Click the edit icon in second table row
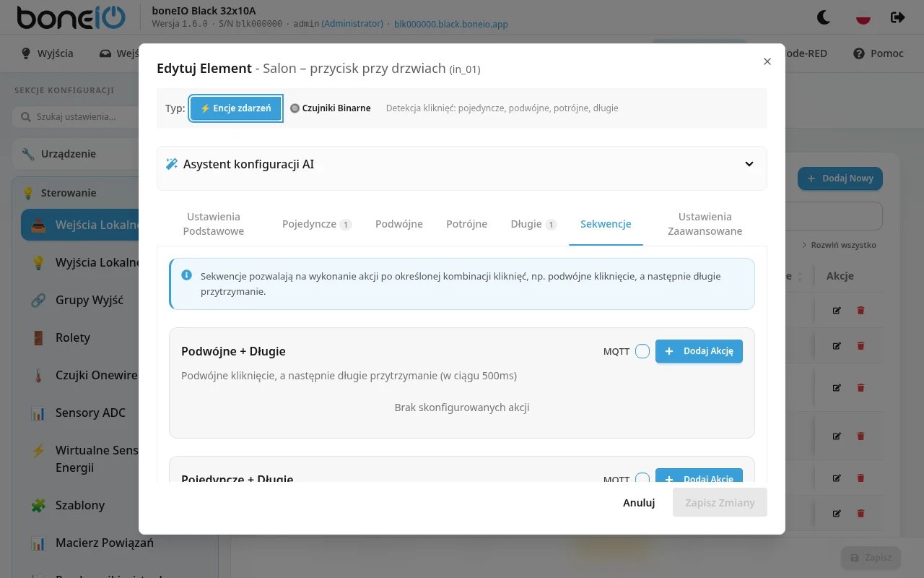Image resolution: width=924 pixels, height=578 pixels. point(837,346)
